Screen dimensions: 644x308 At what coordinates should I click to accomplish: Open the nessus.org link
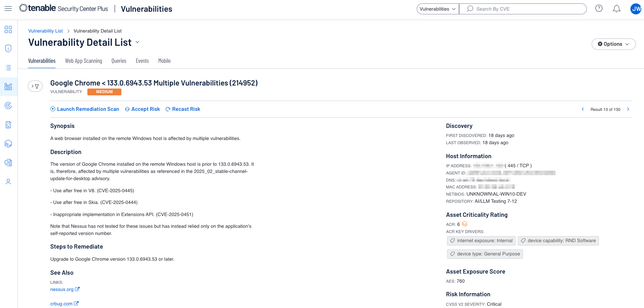click(x=65, y=289)
